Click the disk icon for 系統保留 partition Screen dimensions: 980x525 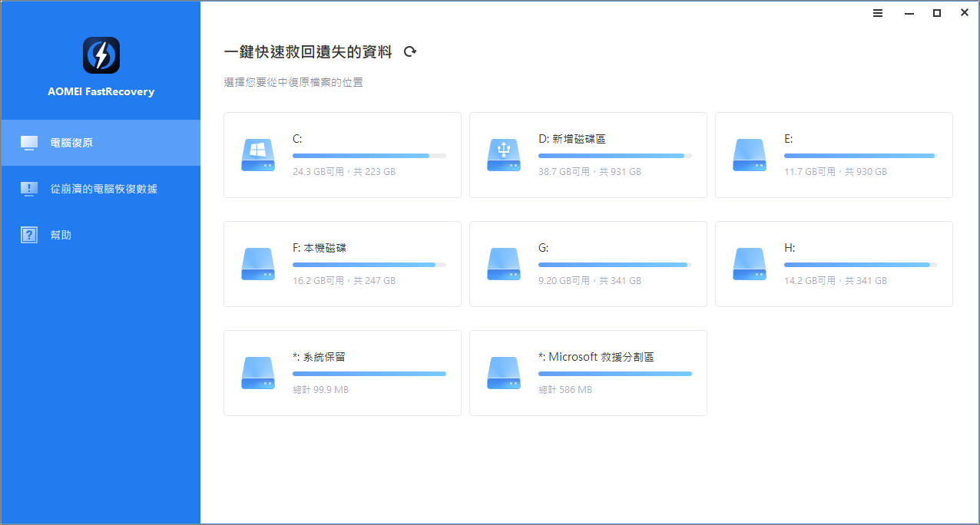(258, 373)
